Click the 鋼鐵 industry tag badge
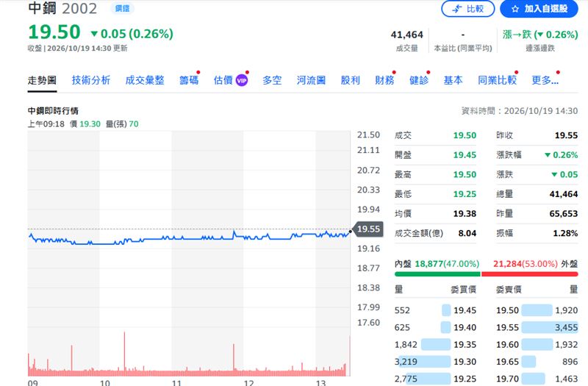This screenshot has height=386, width=588. coord(122,8)
